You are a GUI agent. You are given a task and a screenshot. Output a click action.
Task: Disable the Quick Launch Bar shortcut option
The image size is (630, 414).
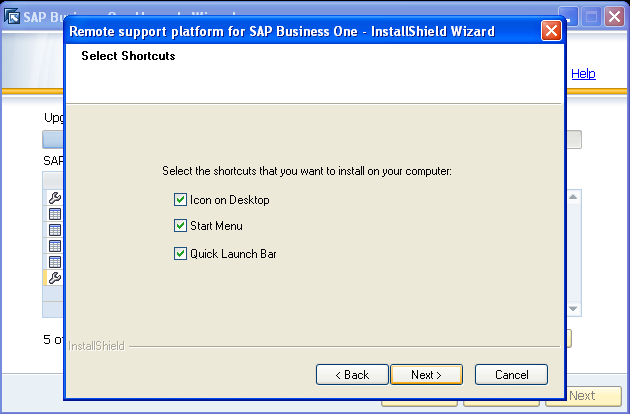(181, 254)
